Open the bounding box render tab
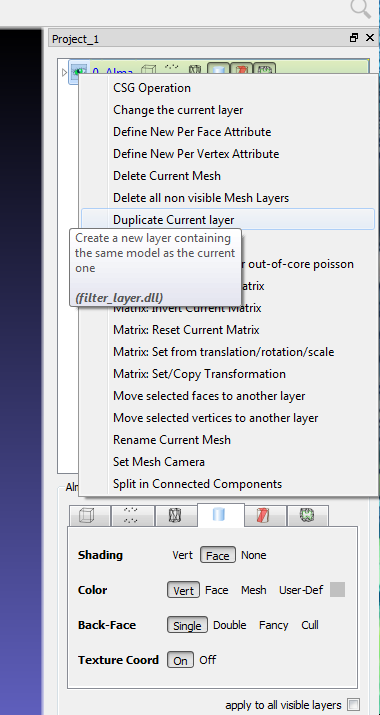 click(x=89, y=516)
